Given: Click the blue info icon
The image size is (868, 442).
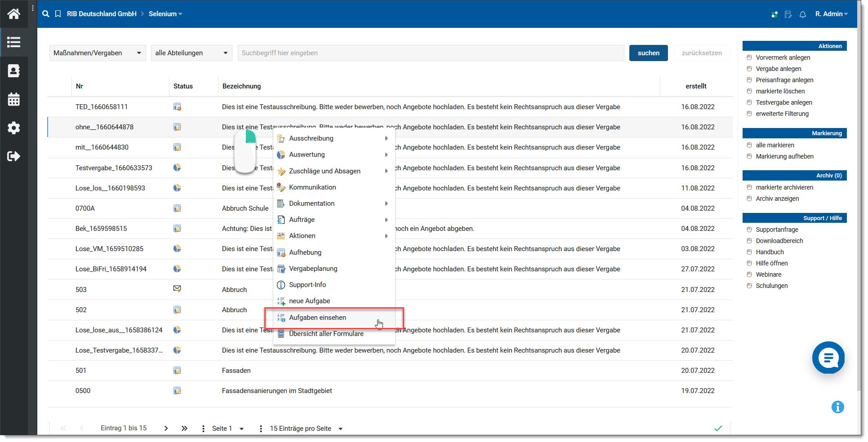Looking at the screenshot, I should [x=837, y=407].
